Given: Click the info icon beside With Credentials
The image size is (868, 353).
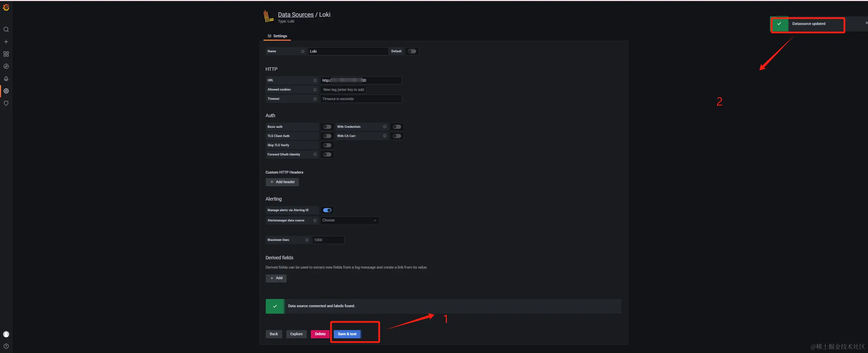Looking at the screenshot, I should click(x=385, y=127).
